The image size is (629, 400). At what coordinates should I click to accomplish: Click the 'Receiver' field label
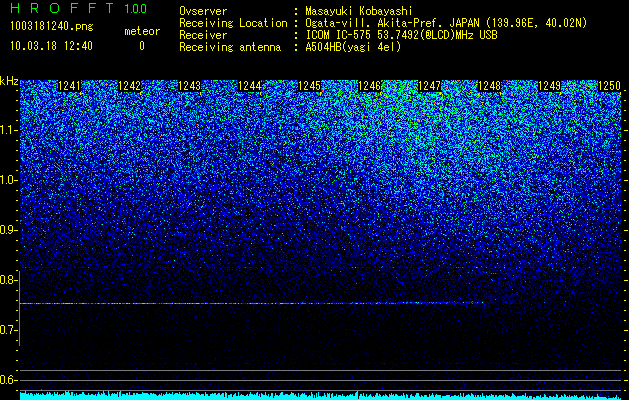coord(203,35)
